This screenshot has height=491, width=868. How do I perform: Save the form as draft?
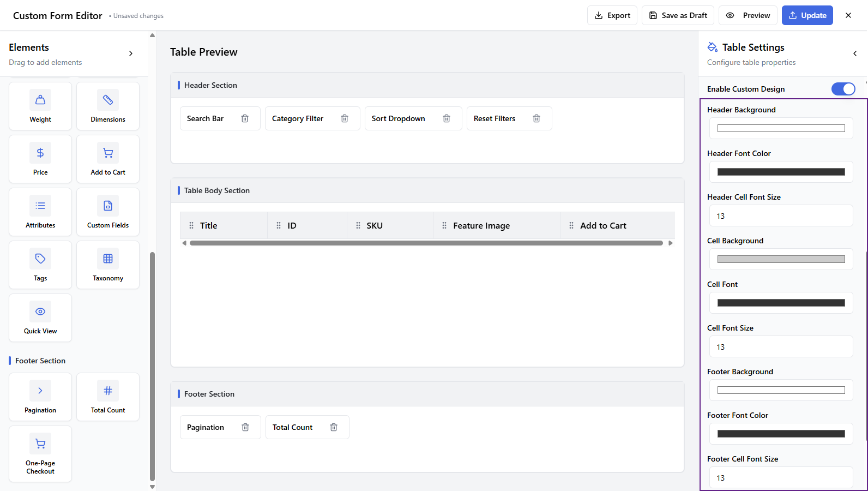[678, 15]
